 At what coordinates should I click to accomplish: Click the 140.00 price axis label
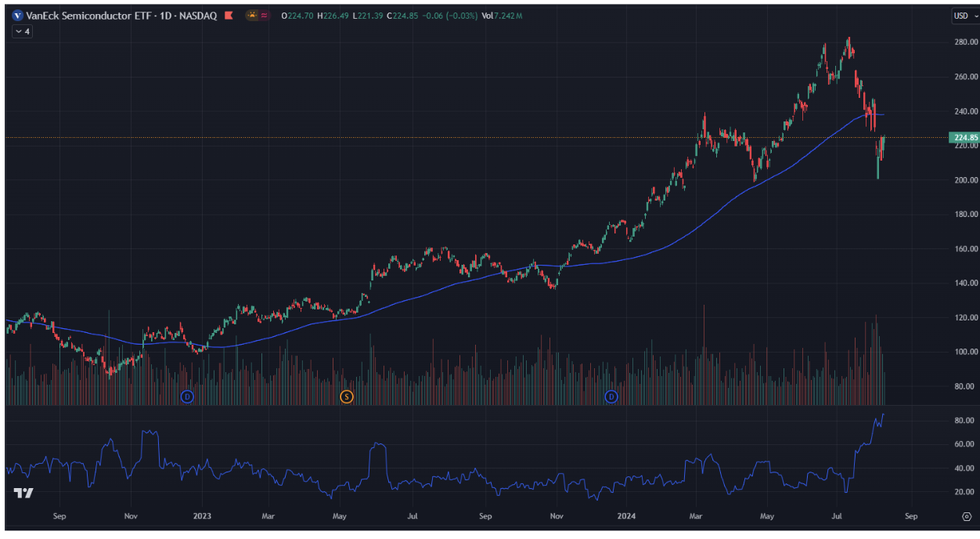click(965, 283)
